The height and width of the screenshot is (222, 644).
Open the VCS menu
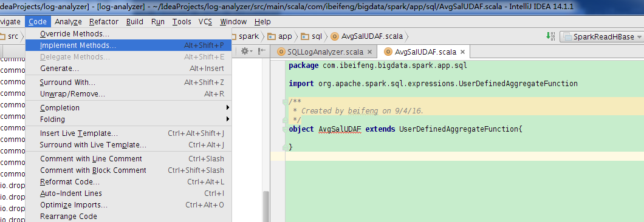click(x=205, y=22)
